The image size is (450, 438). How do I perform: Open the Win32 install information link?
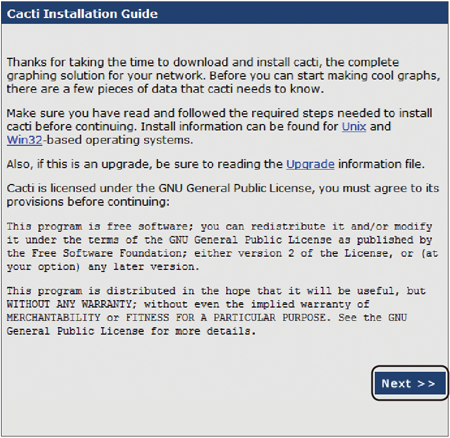(x=25, y=140)
